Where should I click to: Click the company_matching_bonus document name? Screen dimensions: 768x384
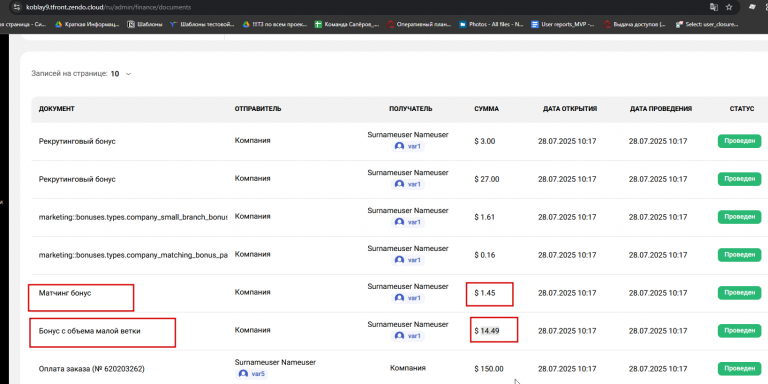[133, 255]
